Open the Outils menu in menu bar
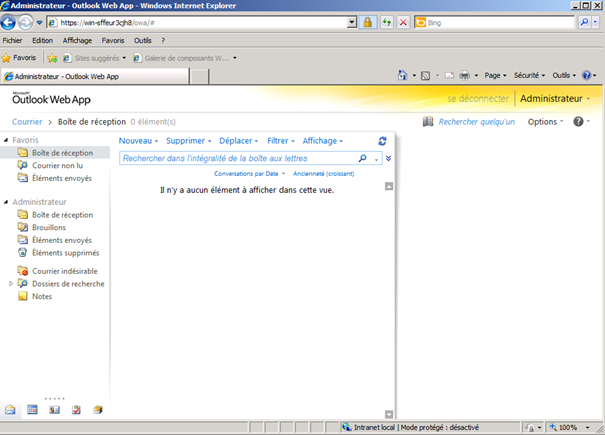This screenshot has width=605, height=435. [x=142, y=41]
